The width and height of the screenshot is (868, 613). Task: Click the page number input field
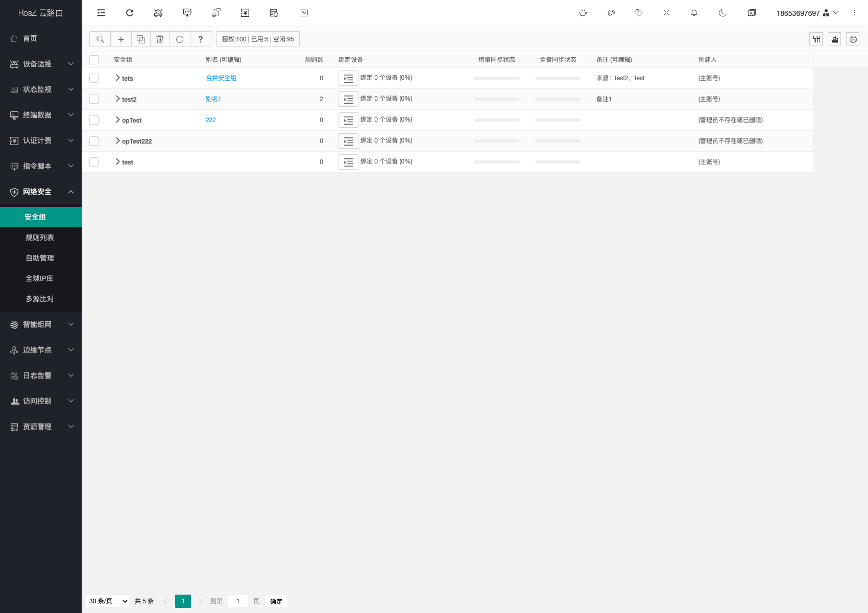pos(238,601)
